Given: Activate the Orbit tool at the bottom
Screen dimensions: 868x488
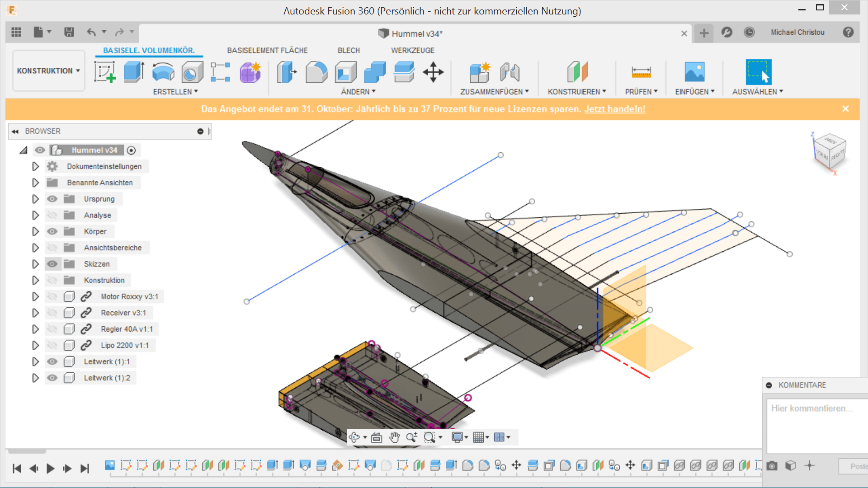Looking at the screenshot, I should (355, 437).
